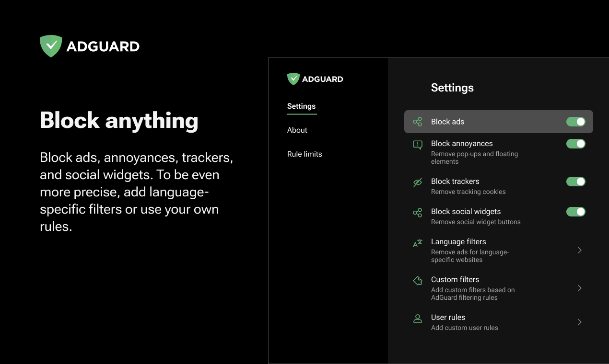Click 'Remove tracking cookies' description
This screenshot has height=364, width=609.
(468, 192)
